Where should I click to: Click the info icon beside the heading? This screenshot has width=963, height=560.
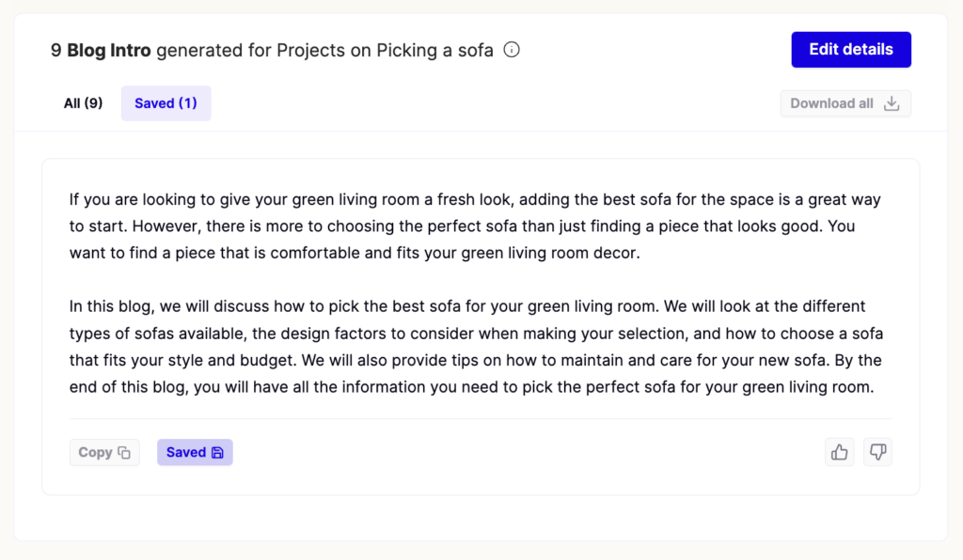(x=512, y=50)
